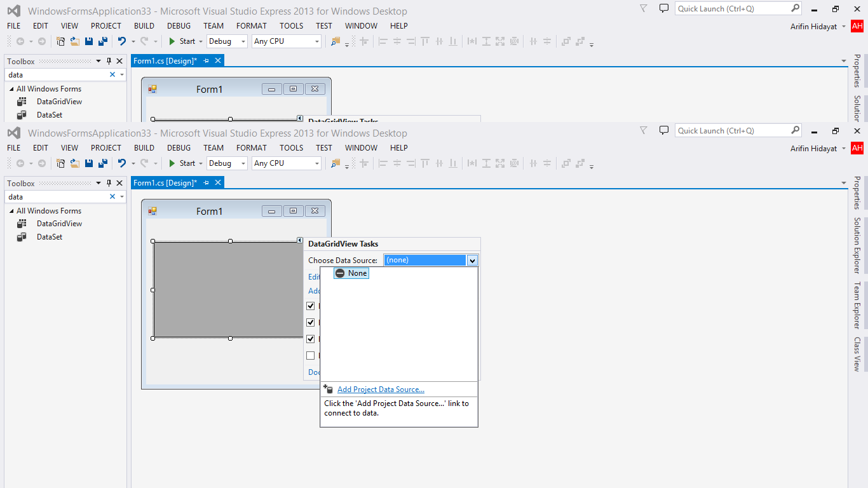Pin the Form1.cs [Design] tab in lower window

pos(206,183)
